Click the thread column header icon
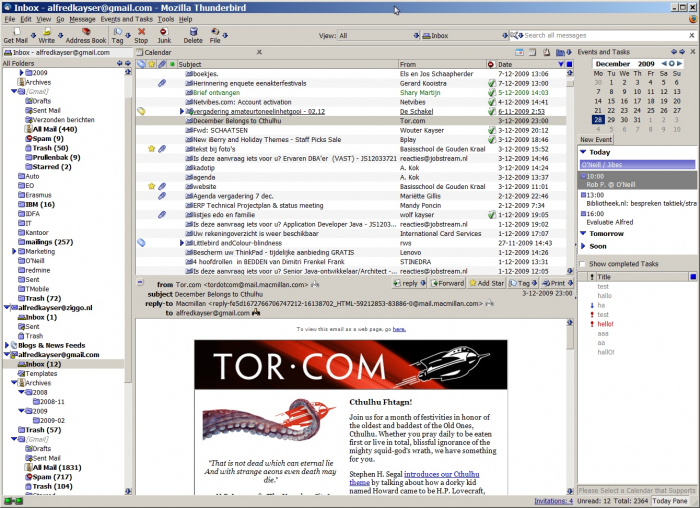700x508 pixels. pos(141,64)
